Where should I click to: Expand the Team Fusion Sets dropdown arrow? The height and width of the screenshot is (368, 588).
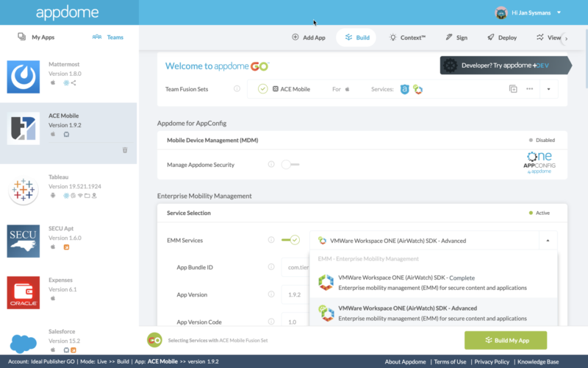(548, 89)
